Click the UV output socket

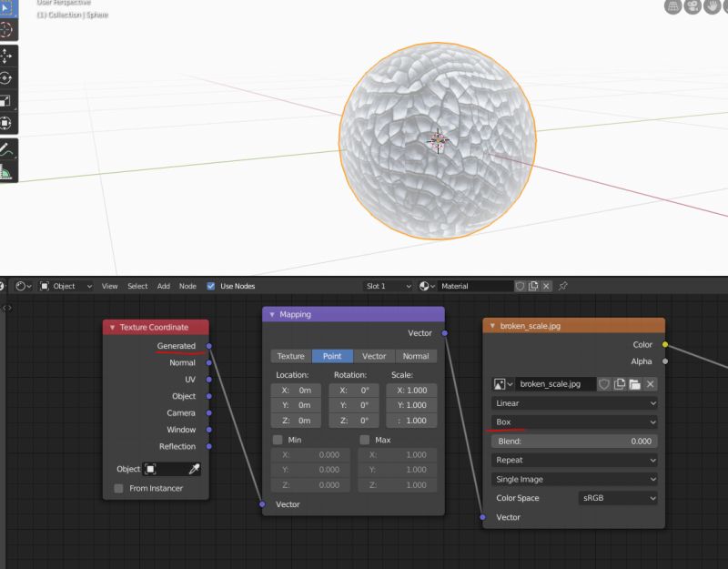209,380
